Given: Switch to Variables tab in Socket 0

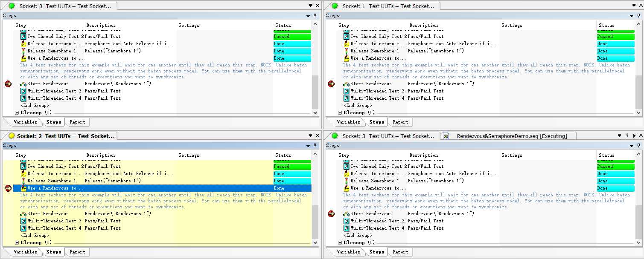Looking at the screenshot, I should pyautogui.click(x=25, y=122).
